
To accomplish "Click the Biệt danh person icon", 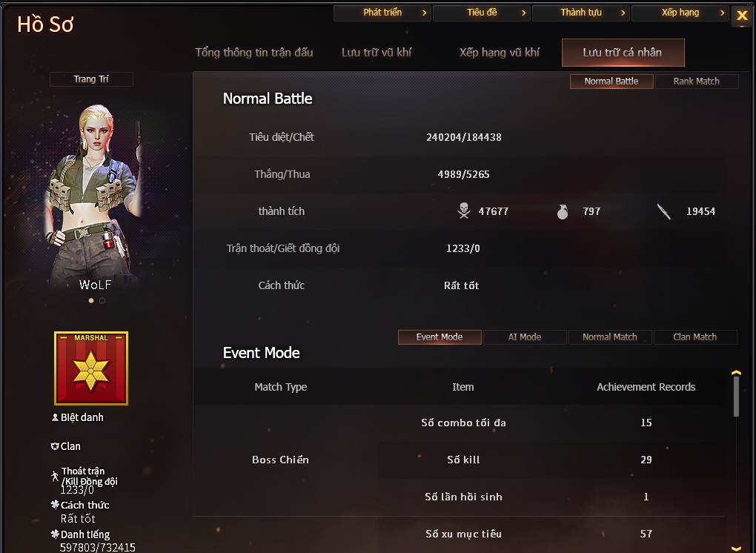I will (x=55, y=417).
